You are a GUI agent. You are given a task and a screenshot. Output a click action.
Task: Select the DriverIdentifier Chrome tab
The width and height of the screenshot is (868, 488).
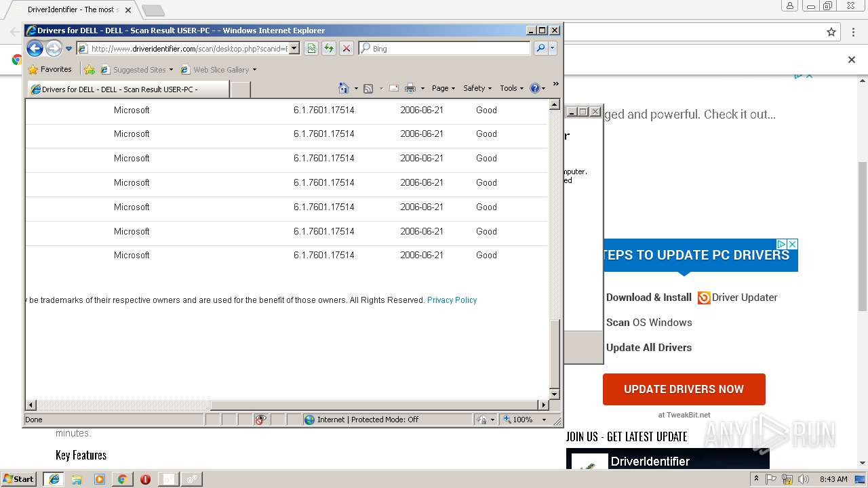pos(75,9)
